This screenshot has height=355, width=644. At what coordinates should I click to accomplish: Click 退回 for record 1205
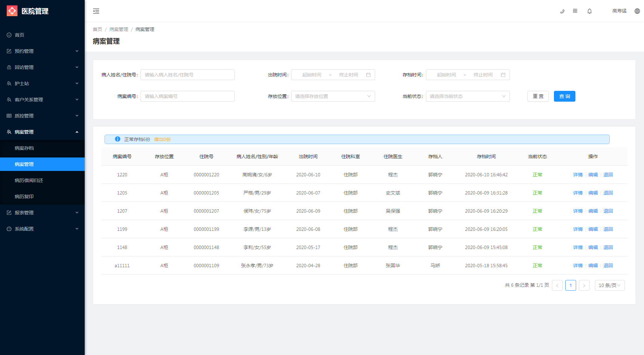click(x=608, y=193)
